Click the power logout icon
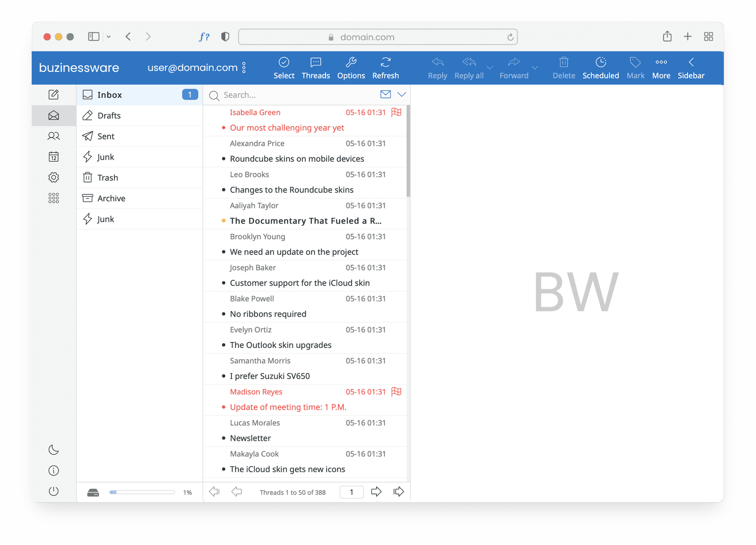 click(54, 491)
